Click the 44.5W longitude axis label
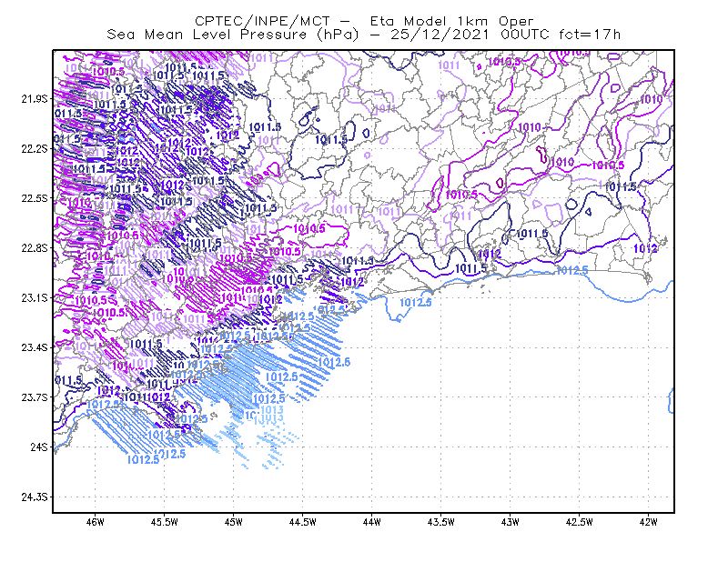 click(x=303, y=522)
